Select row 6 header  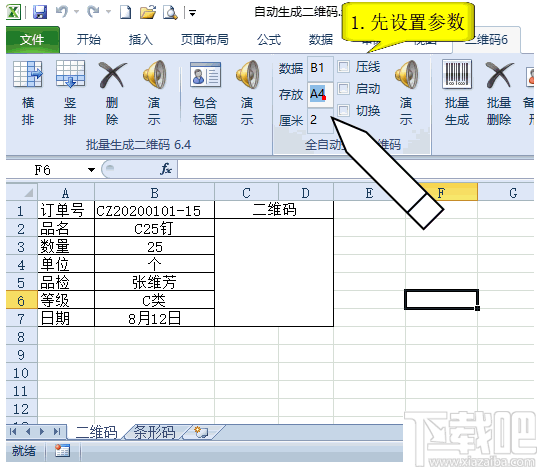coord(21,301)
